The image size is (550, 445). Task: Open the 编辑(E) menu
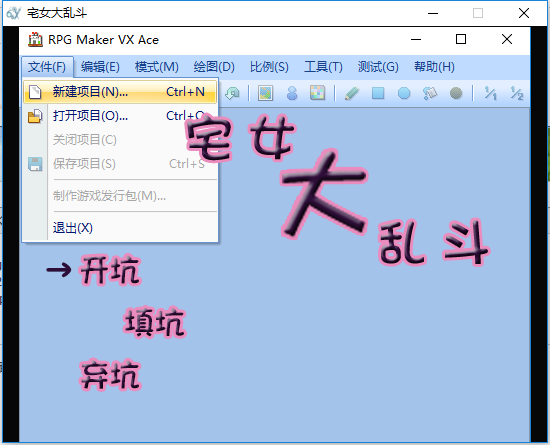pyautogui.click(x=100, y=67)
